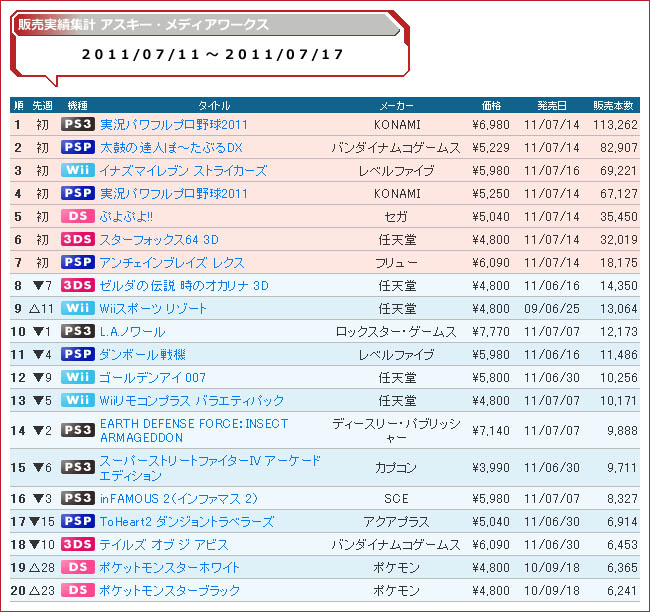Open the アンチェインブレイズ レクス link

coord(172,262)
